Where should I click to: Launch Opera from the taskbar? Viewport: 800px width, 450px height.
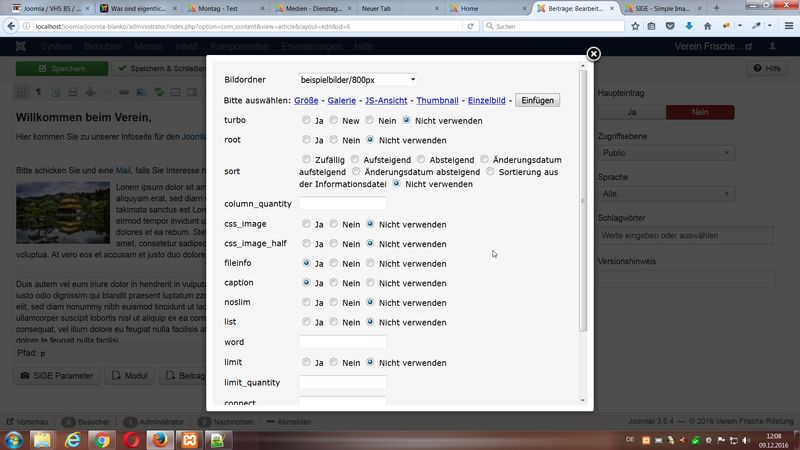point(131,440)
